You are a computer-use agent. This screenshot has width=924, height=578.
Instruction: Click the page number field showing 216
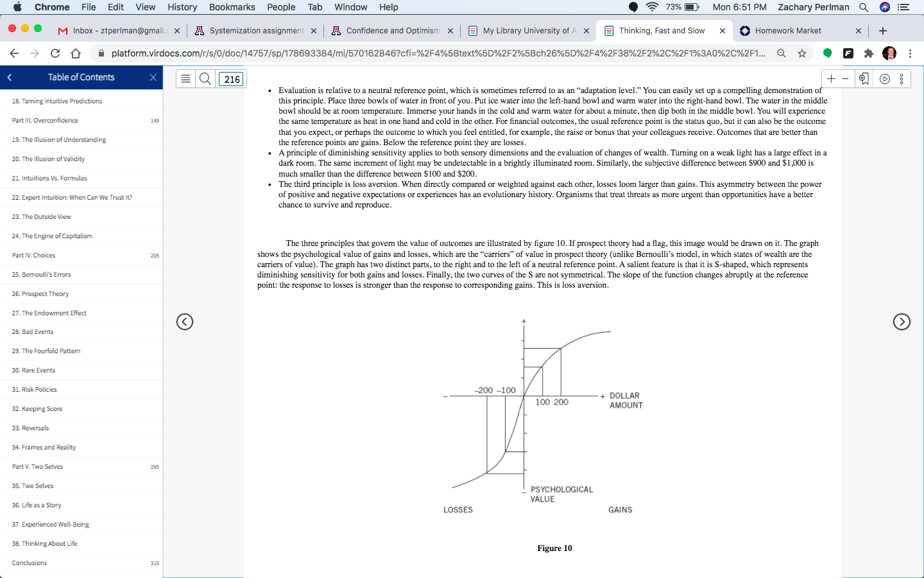[x=232, y=79]
